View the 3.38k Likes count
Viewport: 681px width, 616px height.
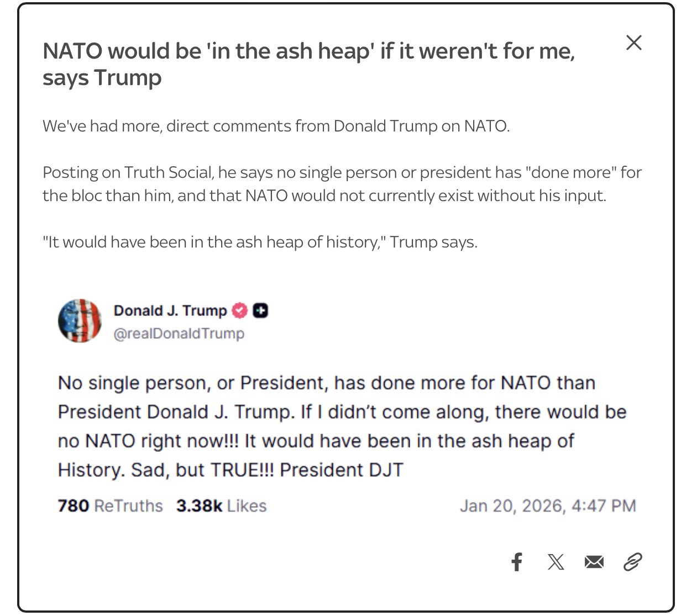point(221,506)
